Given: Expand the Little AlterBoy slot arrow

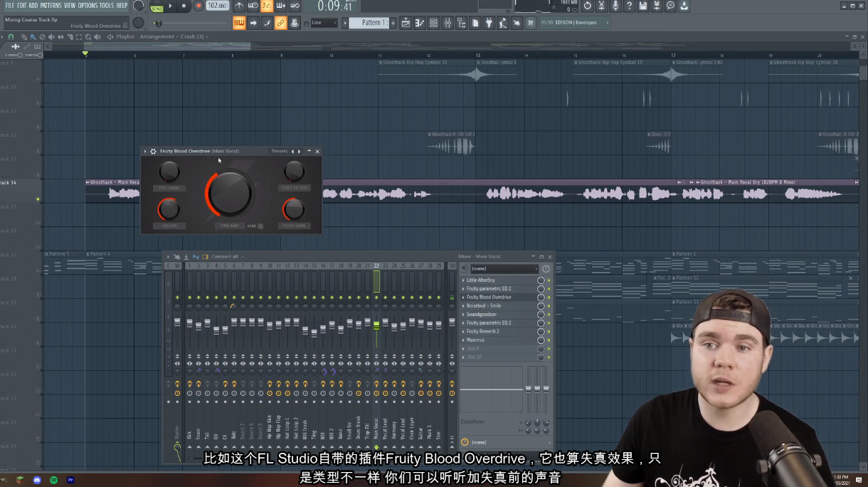Looking at the screenshot, I should click(463, 281).
